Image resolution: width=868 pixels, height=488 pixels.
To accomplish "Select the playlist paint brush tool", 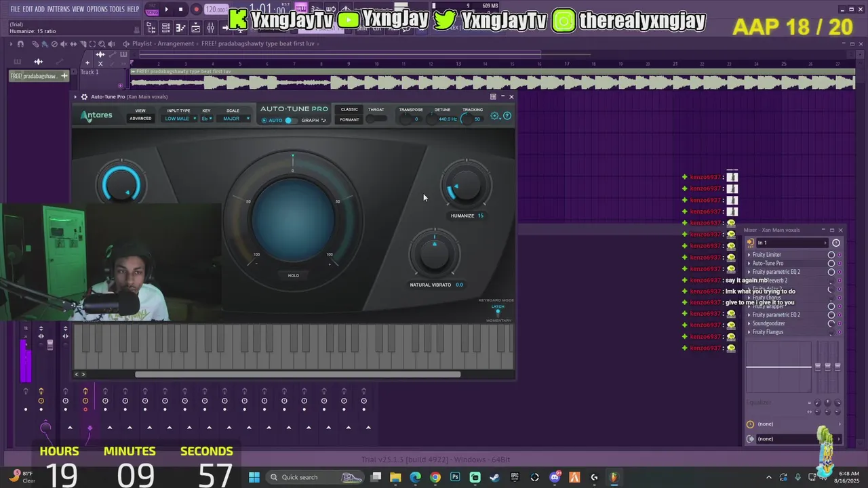I will [x=45, y=44].
